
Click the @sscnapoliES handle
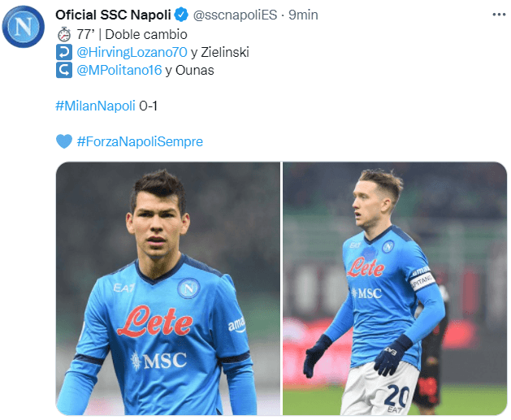(235, 15)
